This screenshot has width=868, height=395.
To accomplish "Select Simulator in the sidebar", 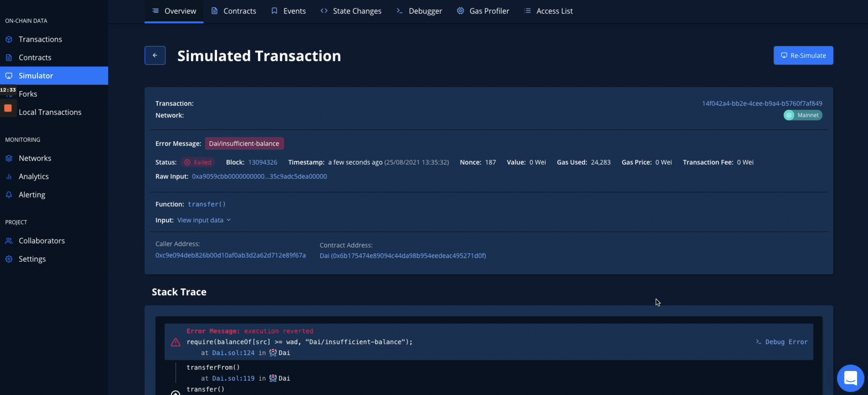I will pyautogui.click(x=54, y=76).
